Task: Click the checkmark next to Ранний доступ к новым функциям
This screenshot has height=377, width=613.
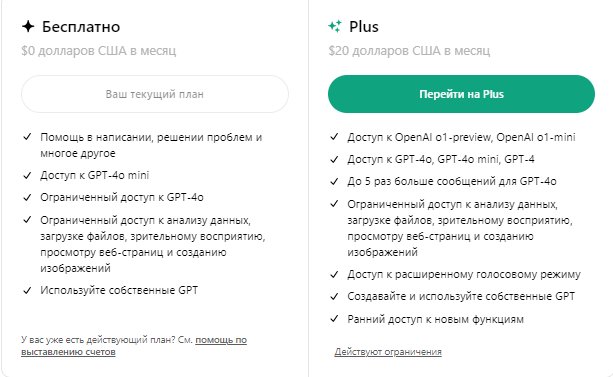Action: tap(334, 319)
